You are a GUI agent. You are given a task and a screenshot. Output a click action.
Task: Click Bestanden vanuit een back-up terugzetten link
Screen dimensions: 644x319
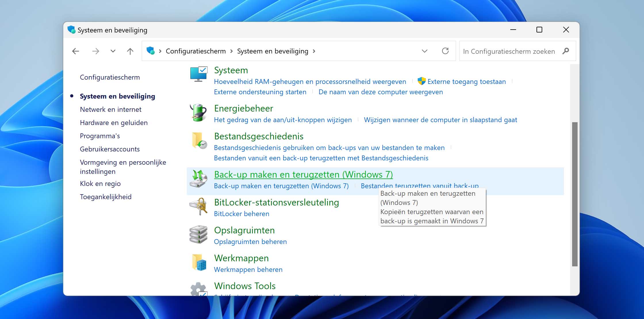[321, 158]
